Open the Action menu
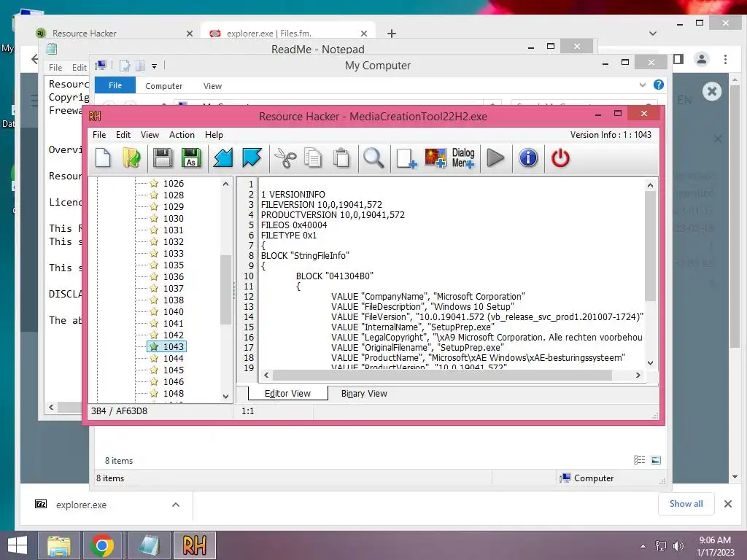 182,135
